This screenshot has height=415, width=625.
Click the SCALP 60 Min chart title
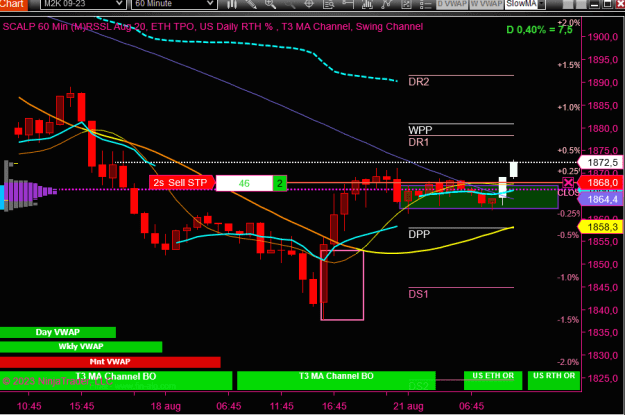[x=212, y=27]
